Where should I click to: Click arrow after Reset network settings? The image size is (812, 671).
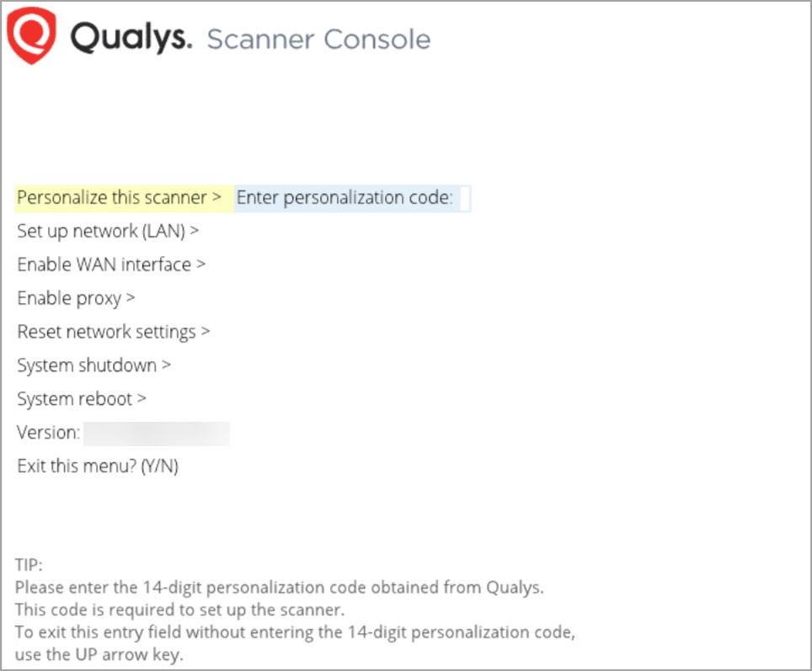[206, 332]
